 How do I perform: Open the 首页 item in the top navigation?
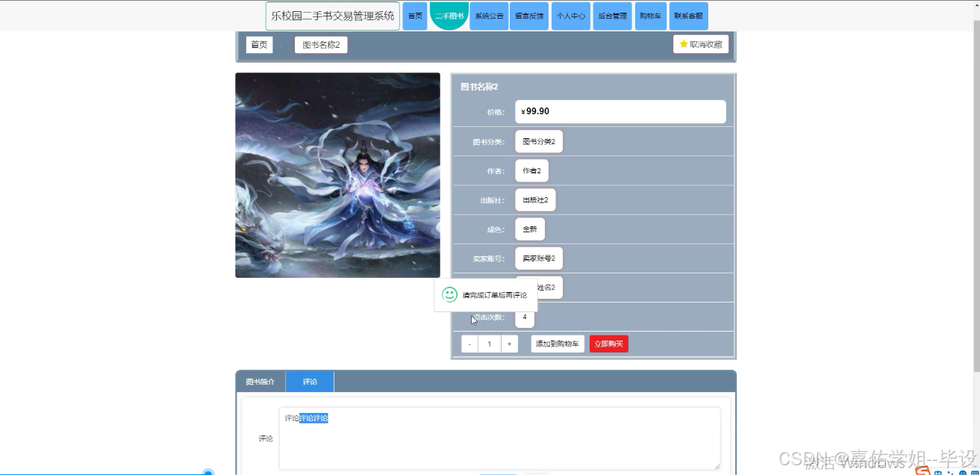click(415, 16)
